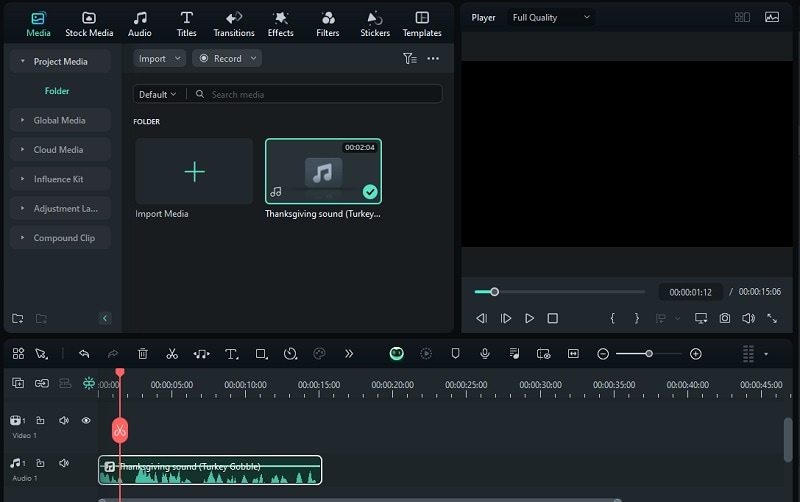The image size is (800, 502).
Task: Click the timeline zoom slider
Action: [648, 354]
